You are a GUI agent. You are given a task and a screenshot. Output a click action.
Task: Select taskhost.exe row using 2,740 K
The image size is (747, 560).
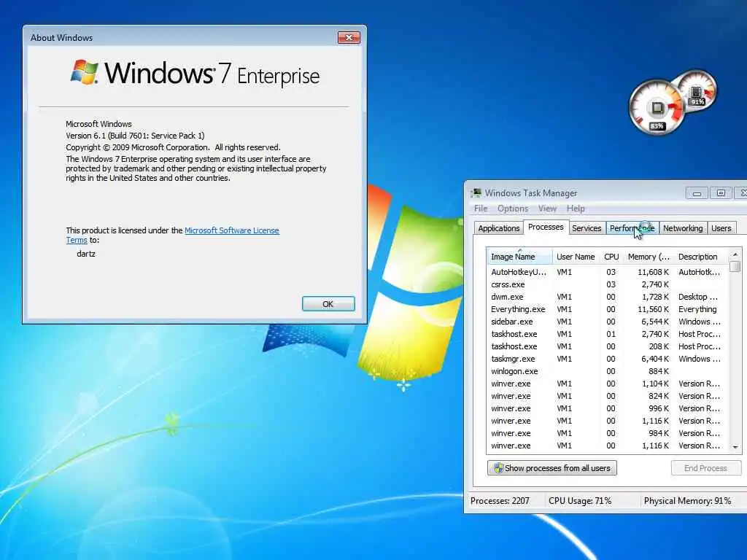(x=608, y=334)
